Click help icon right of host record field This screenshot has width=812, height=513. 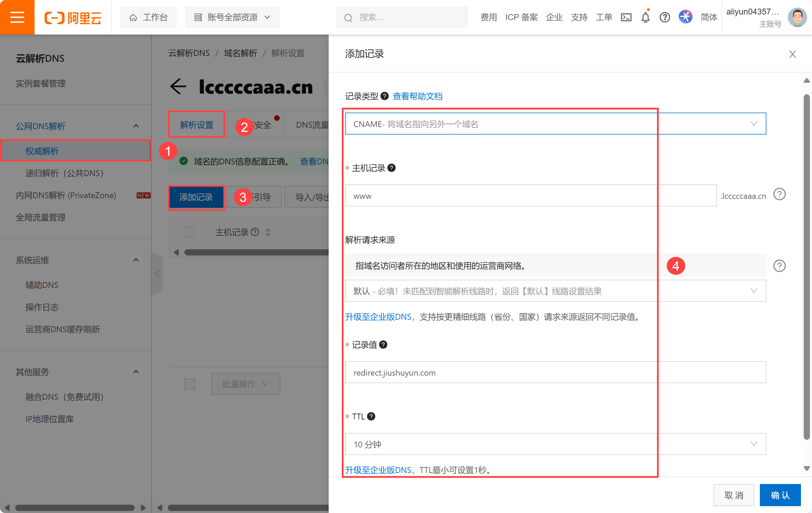pos(780,194)
